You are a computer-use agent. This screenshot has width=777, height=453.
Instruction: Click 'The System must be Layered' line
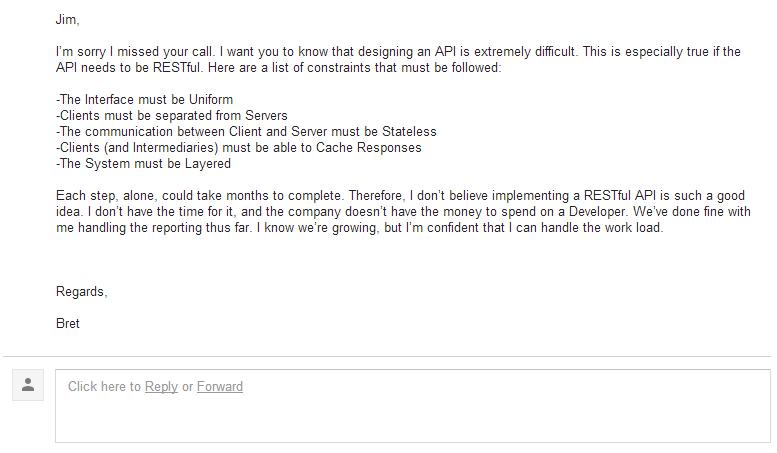(x=143, y=164)
